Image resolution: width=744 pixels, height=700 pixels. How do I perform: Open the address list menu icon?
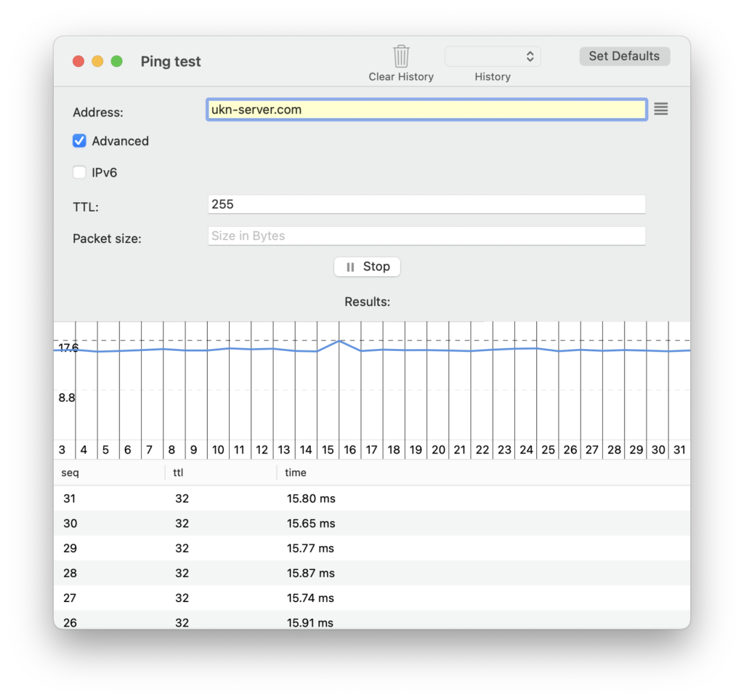click(x=661, y=109)
